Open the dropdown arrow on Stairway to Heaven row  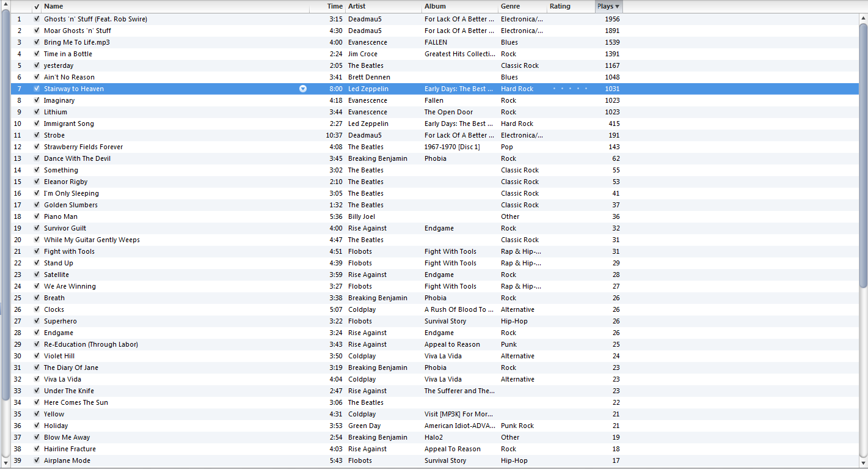303,89
